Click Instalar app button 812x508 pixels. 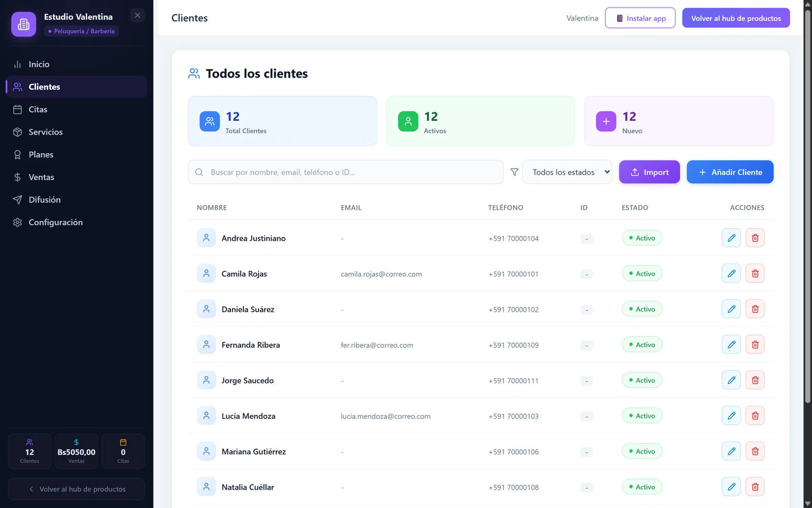[x=640, y=18]
